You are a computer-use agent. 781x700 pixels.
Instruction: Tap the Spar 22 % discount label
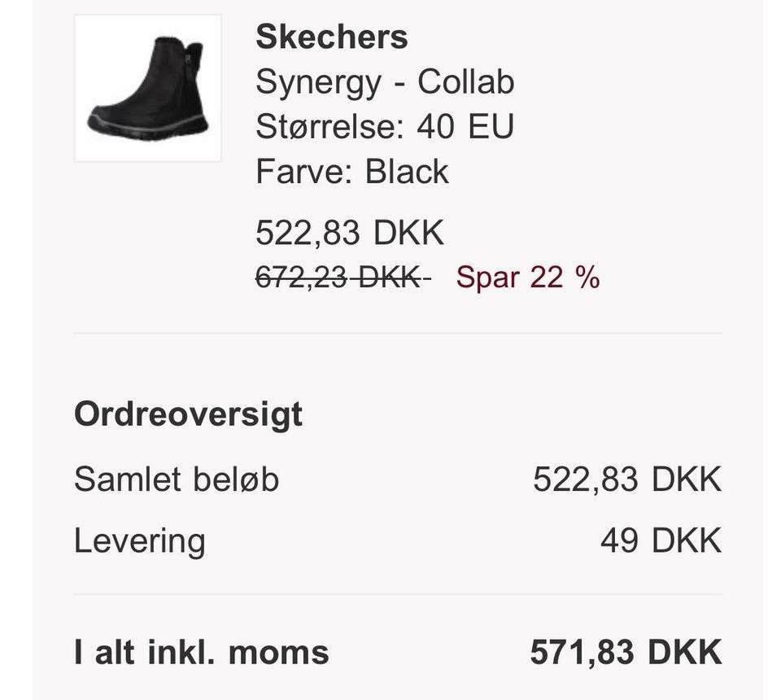(x=527, y=278)
